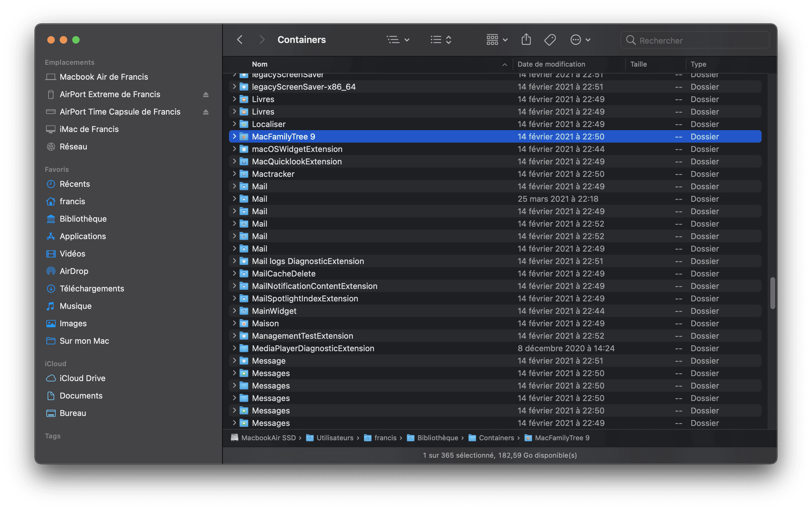Focus the Rechercher search field
Image resolution: width=812 pixels, height=510 pixels.
point(695,40)
